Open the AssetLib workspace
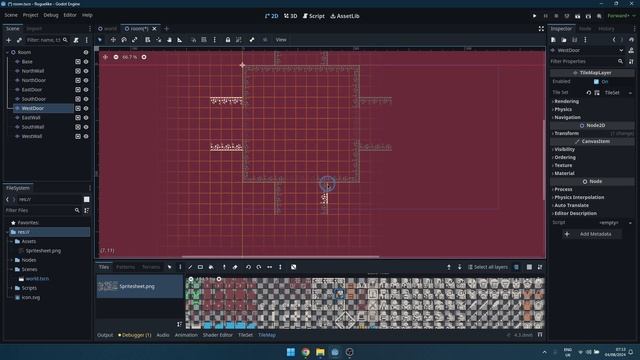 345,16
